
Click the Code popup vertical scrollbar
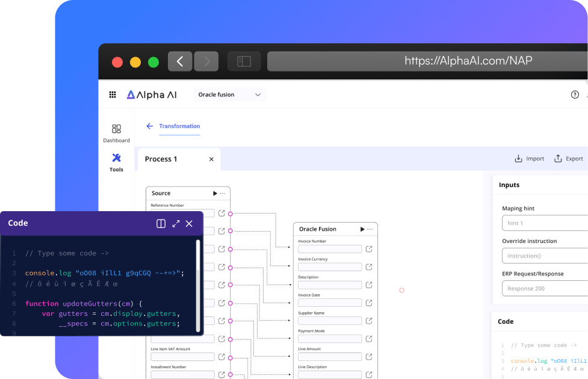point(198,286)
